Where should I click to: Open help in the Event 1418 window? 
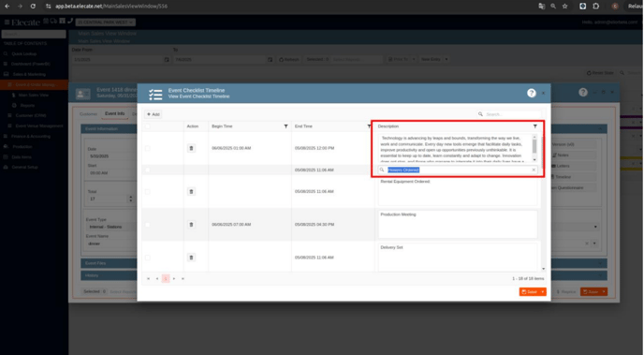tap(583, 93)
